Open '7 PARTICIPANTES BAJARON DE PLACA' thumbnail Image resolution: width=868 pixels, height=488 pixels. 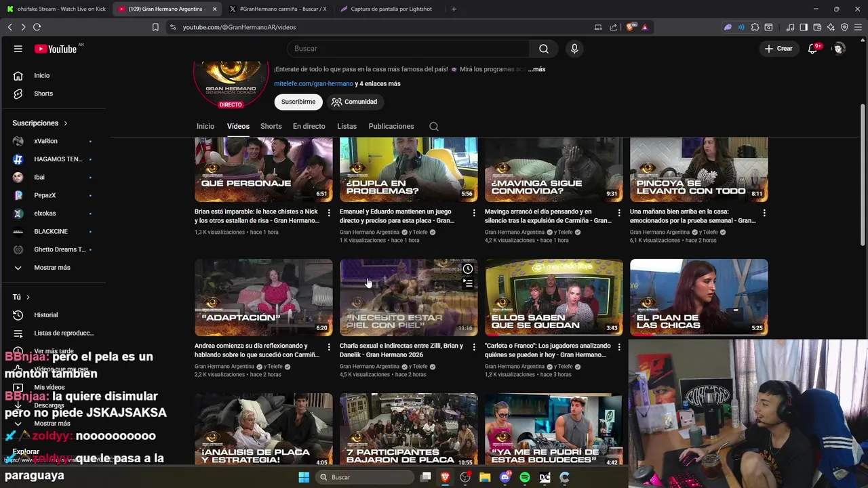[409, 429]
